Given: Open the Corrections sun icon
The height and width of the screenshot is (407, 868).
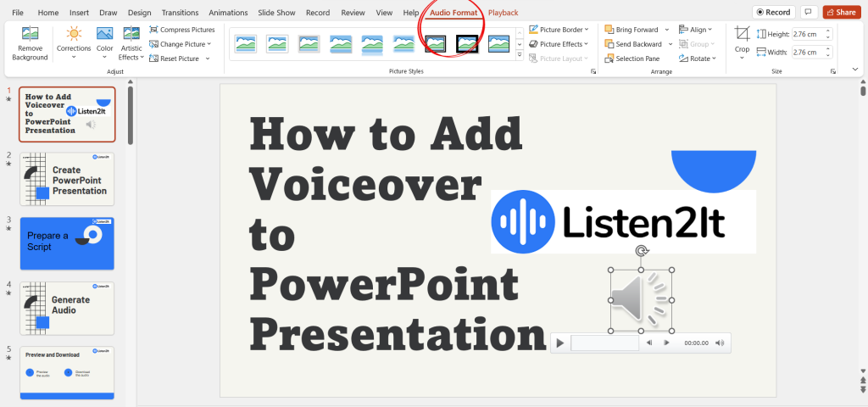Looking at the screenshot, I should (74, 34).
